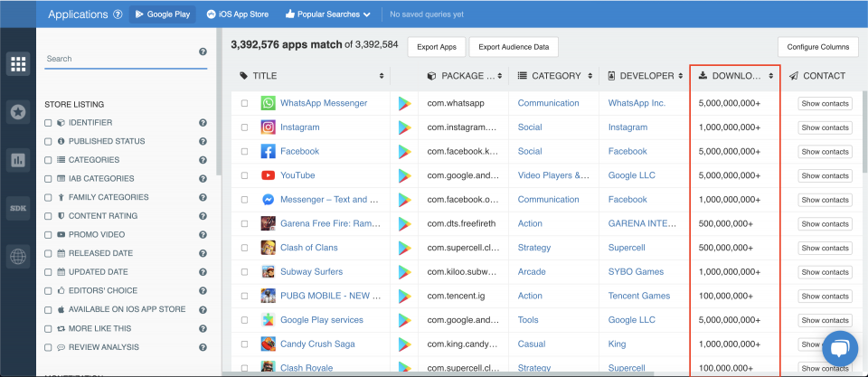The height and width of the screenshot is (377, 868).
Task: Click the YouTube app icon
Action: pyautogui.click(x=268, y=175)
